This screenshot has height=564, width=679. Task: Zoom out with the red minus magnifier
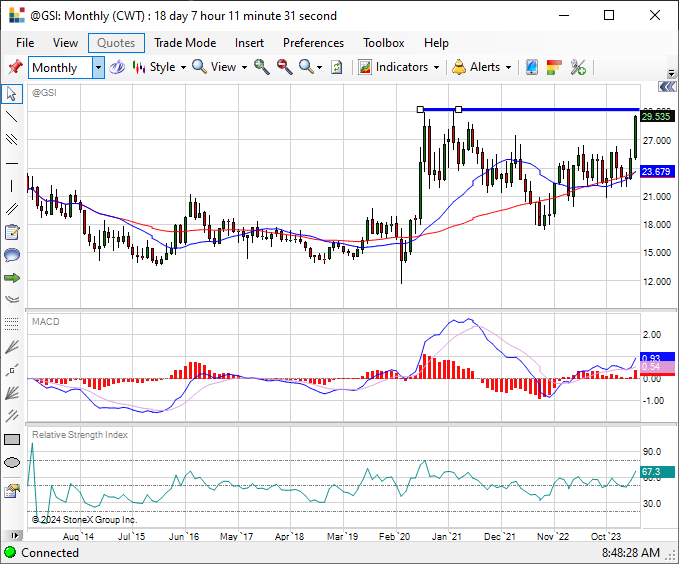coord(285,67)
